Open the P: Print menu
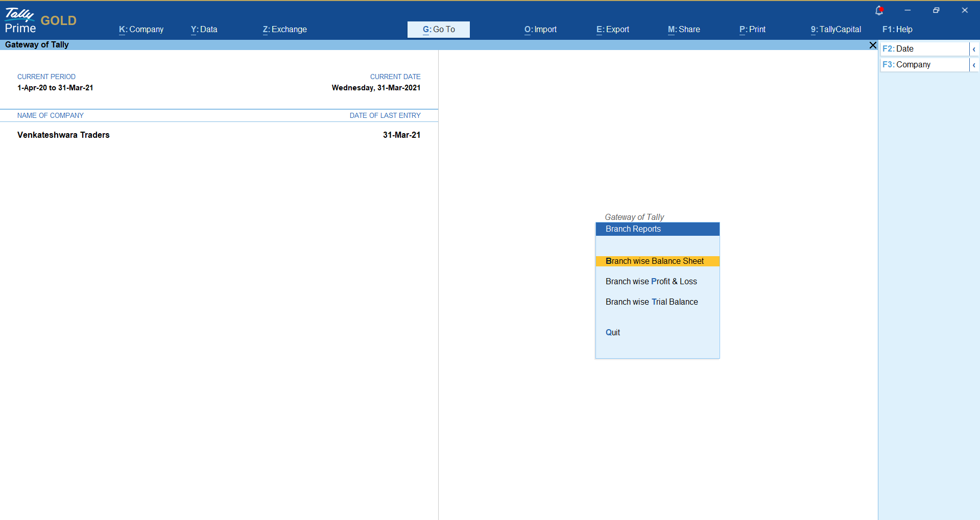980x520 pixels. [x=752, y=30]
